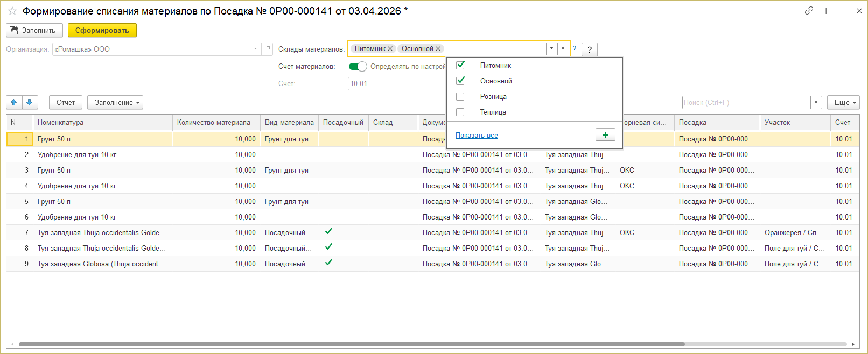The image size is (868, 354).
Task: Toggle the material account settings switch
Action: tap(358, 67)
